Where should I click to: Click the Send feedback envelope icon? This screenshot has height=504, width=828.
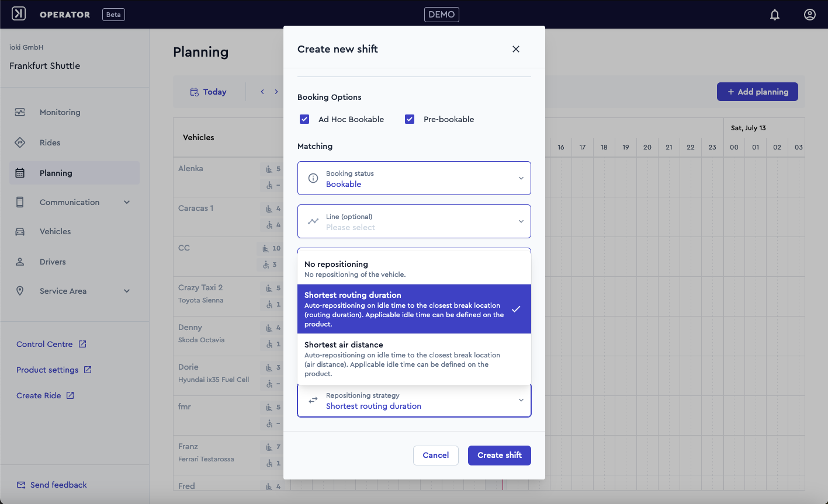21,485
